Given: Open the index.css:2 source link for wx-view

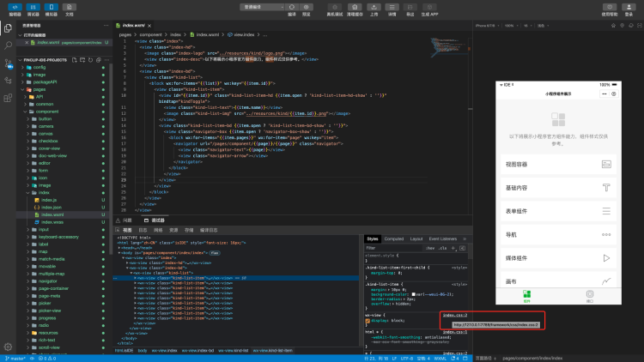Looking at the screenshot, I should pyautogui.click(x=455, y=315).
